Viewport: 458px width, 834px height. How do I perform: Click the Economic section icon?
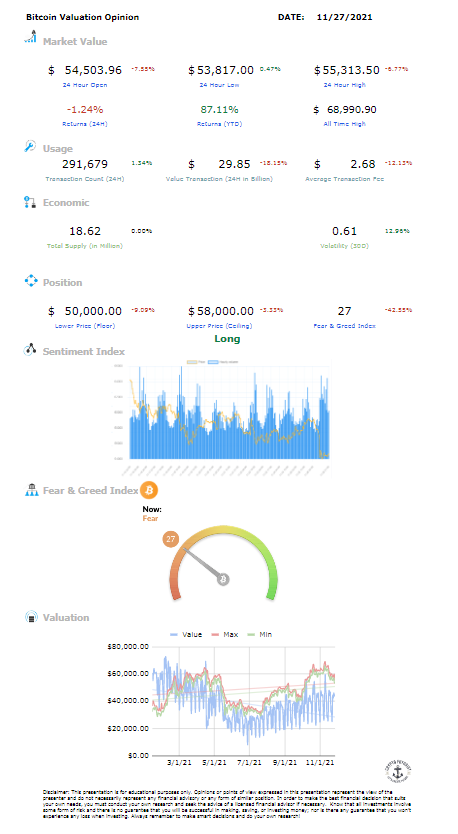coord(30,202)
